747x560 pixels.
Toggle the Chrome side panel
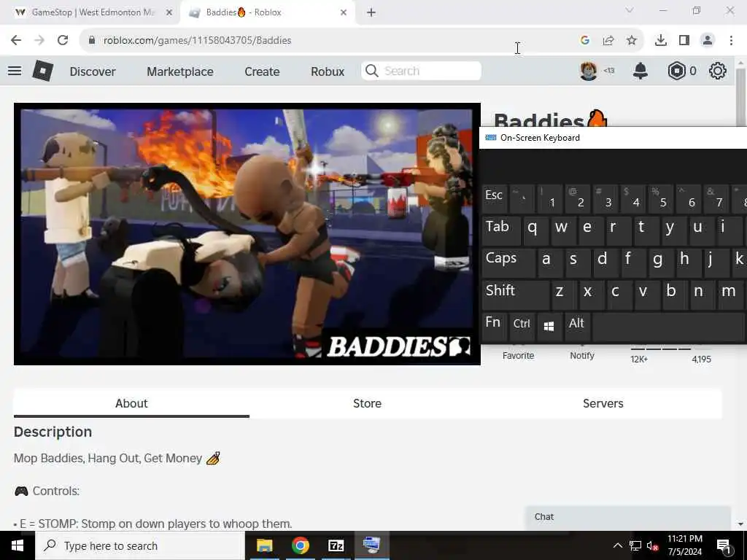(684, 40)
